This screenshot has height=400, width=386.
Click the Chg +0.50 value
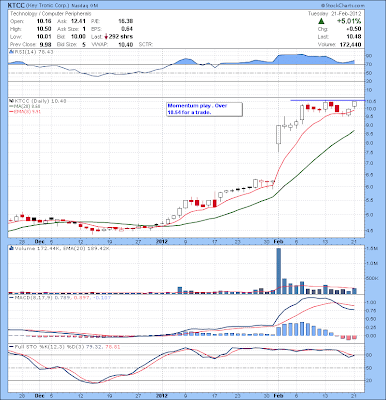355,29
